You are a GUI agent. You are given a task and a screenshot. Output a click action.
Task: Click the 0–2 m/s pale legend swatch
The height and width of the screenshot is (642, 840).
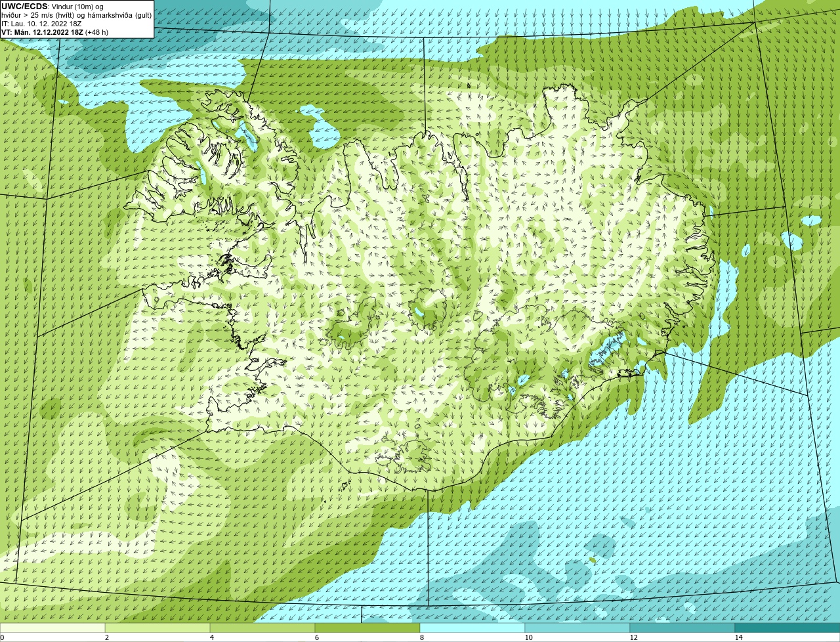tap(52, 628)
